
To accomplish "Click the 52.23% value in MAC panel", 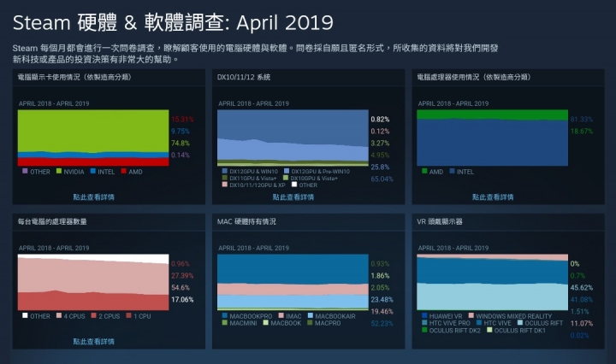I will pos(382,323).
